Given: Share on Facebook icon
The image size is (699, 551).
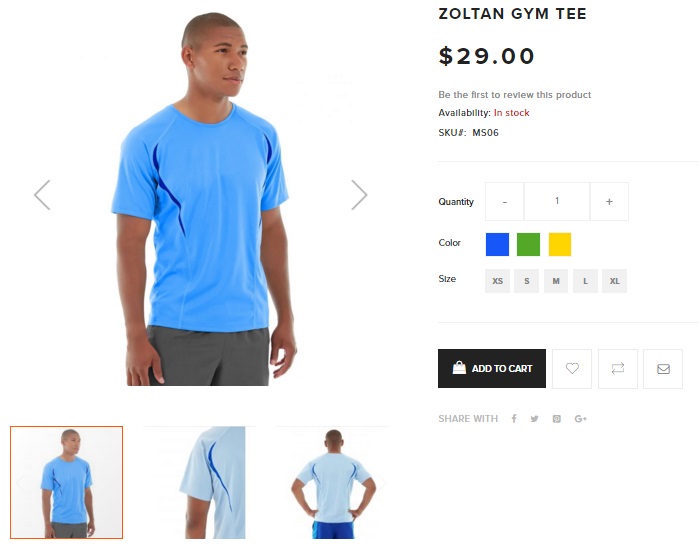Looking at the screenshot, I should pos(514,419).
